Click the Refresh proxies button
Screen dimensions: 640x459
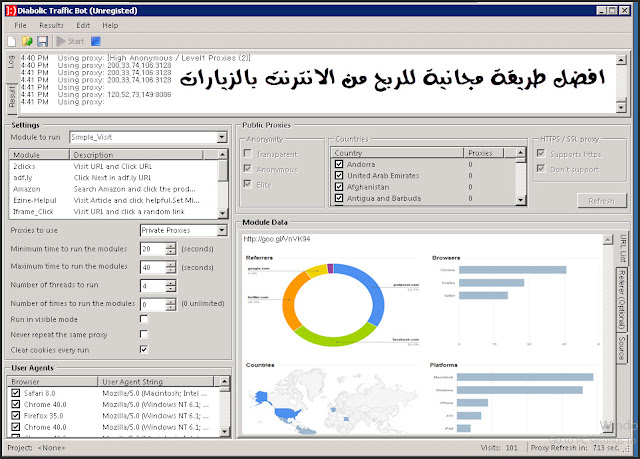tap(602, 201)
